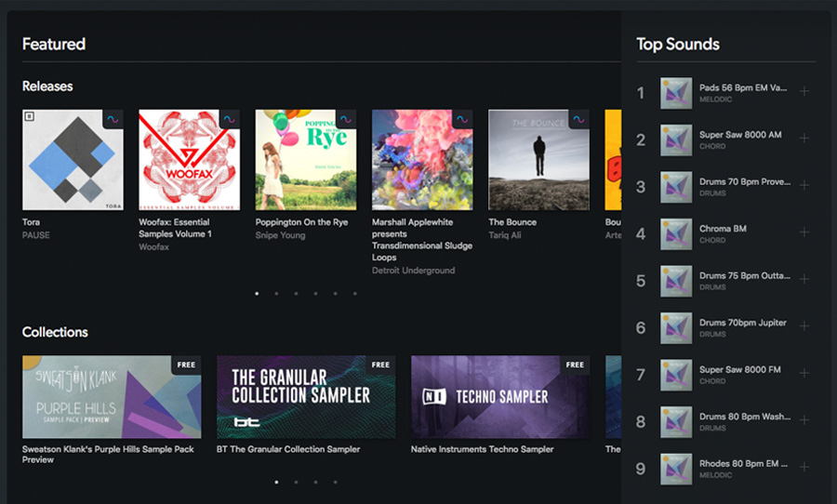Select Drums 70bpm Jupiter sound name
The height and width of the screenshot is (504, 837).
pyautogui.click(x=742, y=323)
